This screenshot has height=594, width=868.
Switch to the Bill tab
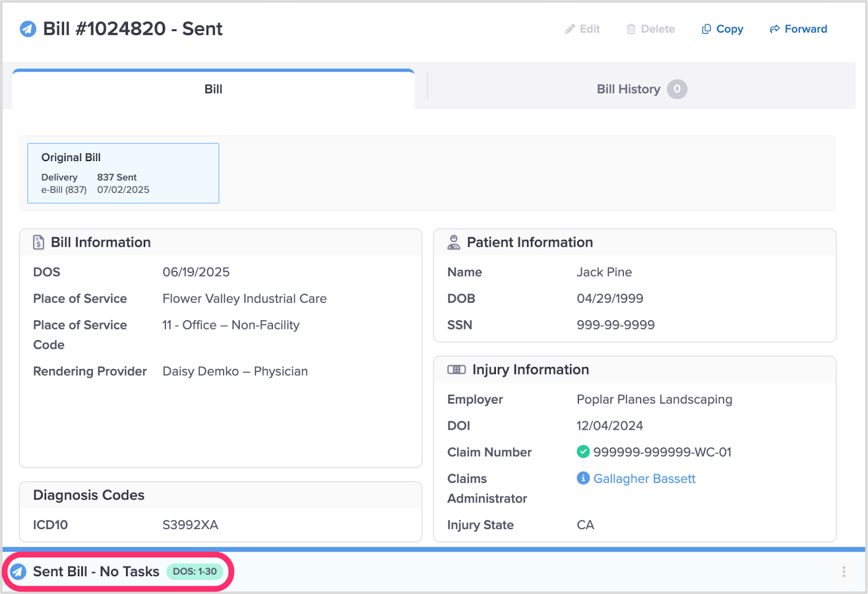[213, 90]
